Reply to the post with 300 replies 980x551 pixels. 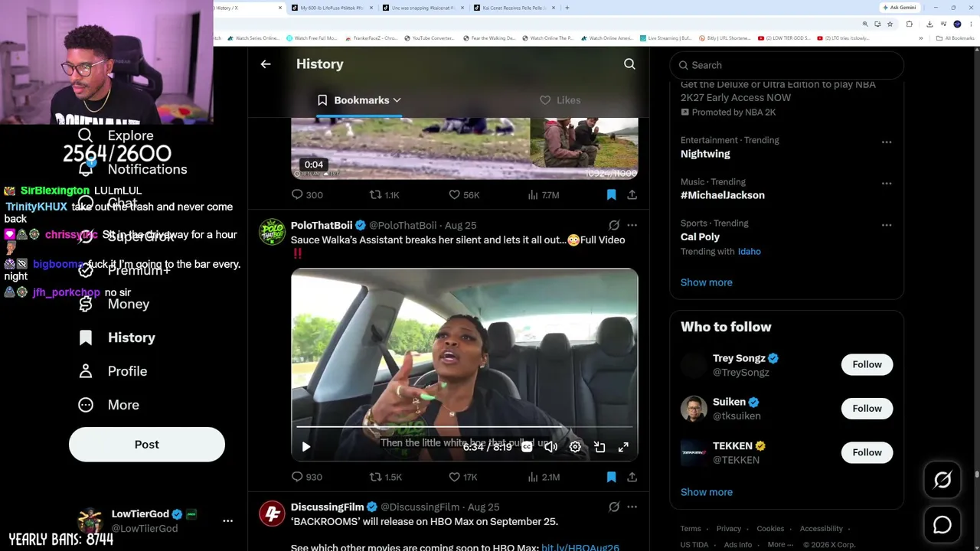coord(306,195)
